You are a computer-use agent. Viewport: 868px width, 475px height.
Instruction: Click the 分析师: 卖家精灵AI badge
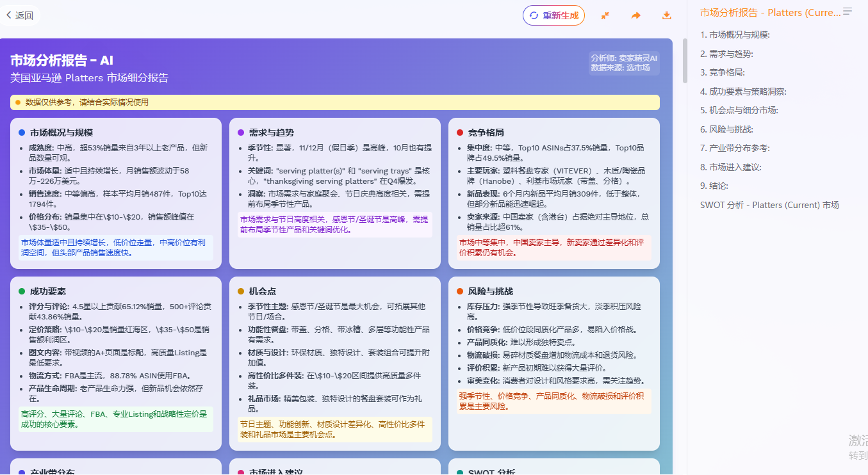point(623,58)
